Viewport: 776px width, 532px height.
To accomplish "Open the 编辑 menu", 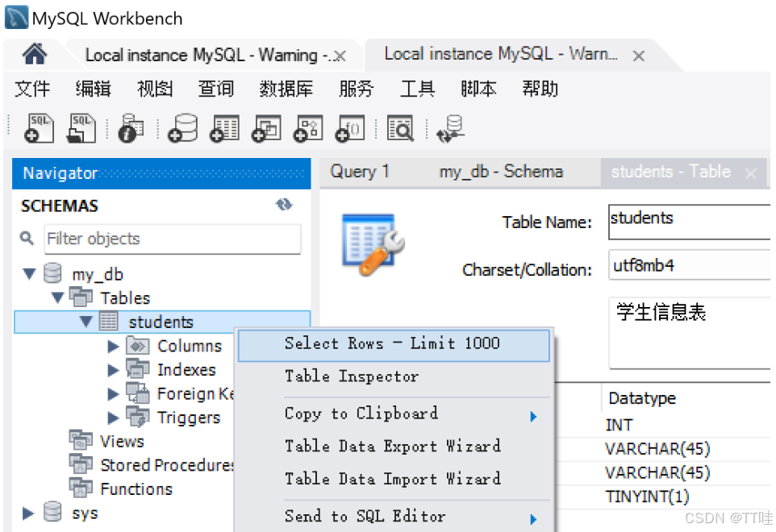I will tap(94, 89).
